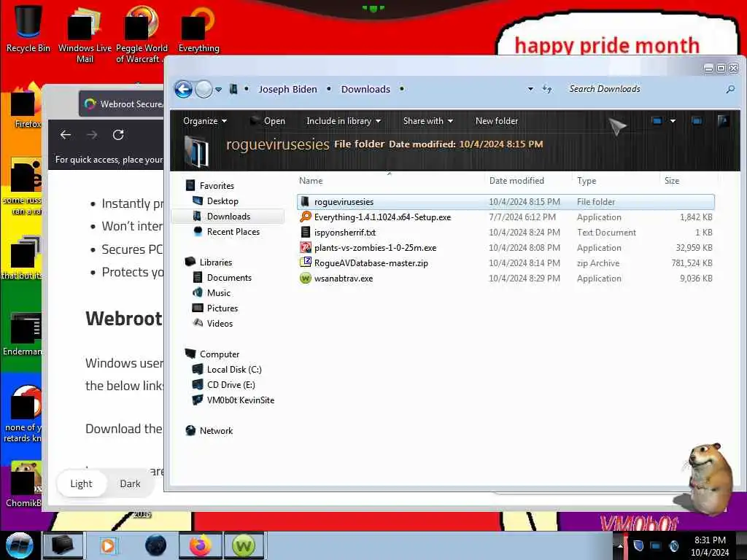The height and width of the screenshot is (560, 747).
Task: Click Firefox back arrow in browser window
Action: tap(66, 135)
